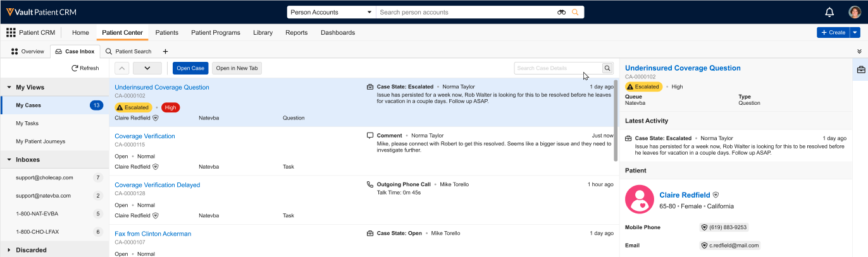Open the Patient Programs menu tab

tap(215, 33)
